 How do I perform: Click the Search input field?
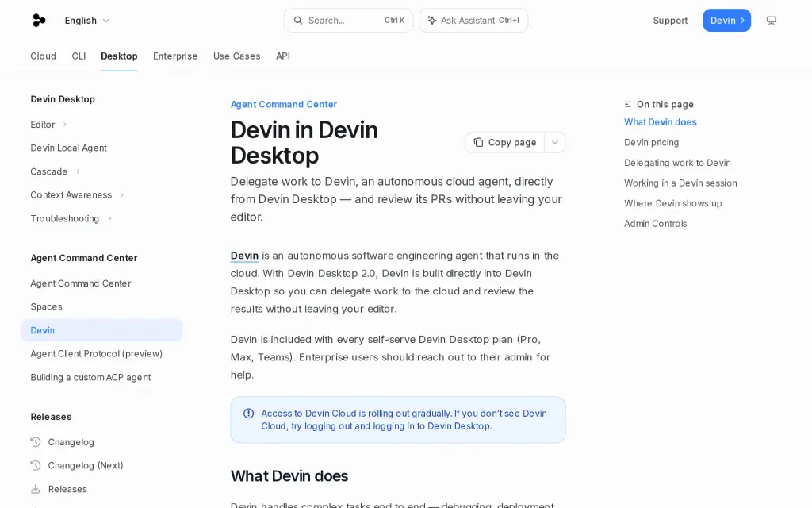coord(349,20)
